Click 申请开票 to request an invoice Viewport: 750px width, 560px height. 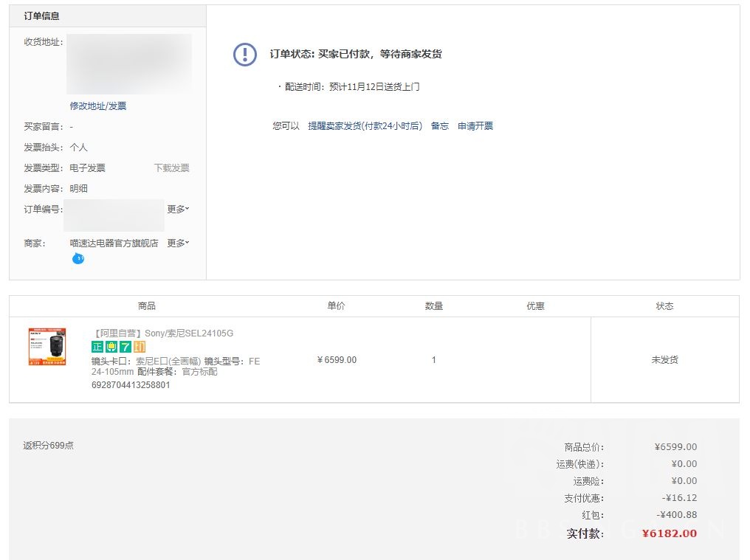475,125
